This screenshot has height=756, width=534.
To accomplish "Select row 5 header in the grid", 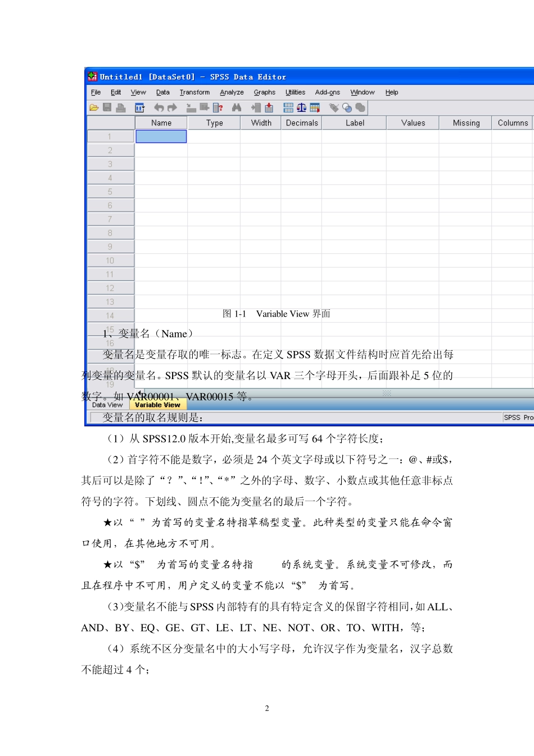I will click(x=110, y=192).
